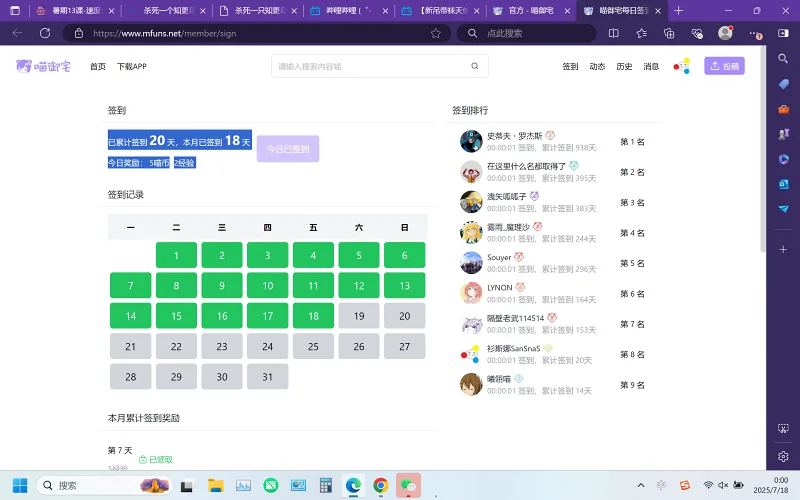
Task: Bookmark page with address bar star icon
Action: point(435,33)
